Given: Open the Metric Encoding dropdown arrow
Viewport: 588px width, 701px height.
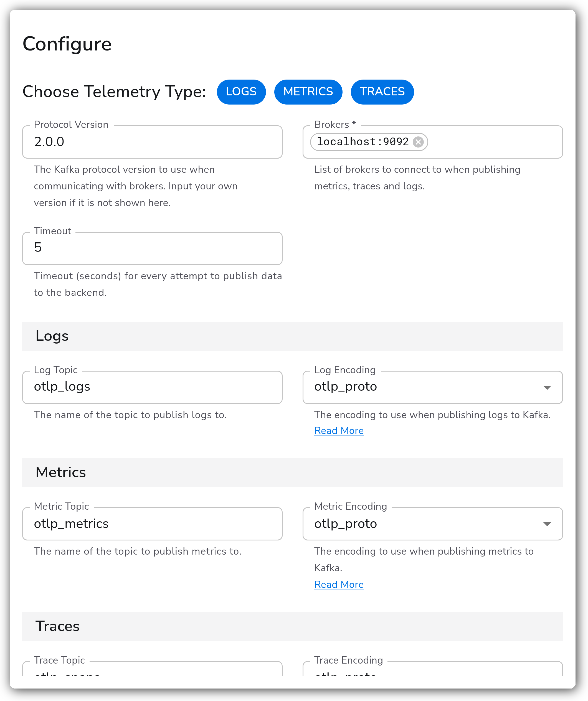Looking at the screenshot, I should click(x=547, y=524).
